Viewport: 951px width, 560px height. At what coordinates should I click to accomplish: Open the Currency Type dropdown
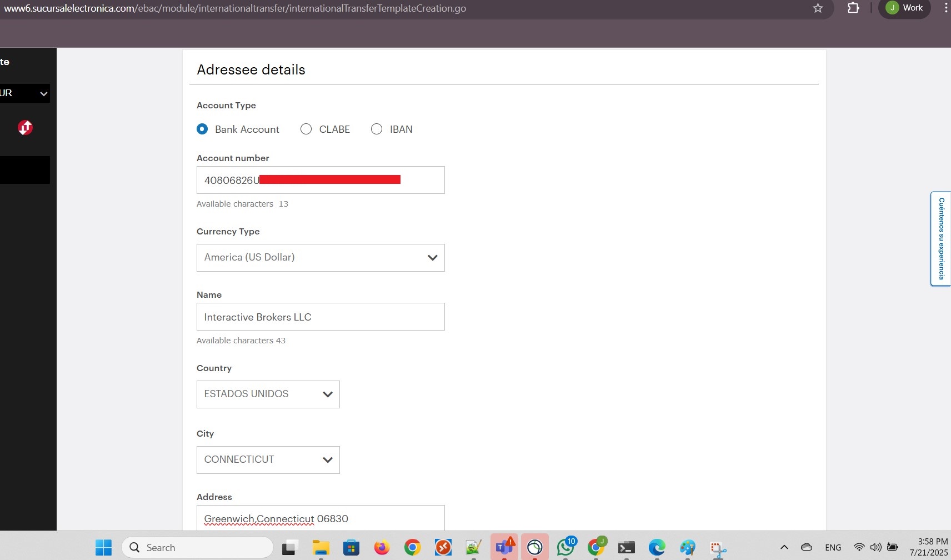[x=321, y=258]
